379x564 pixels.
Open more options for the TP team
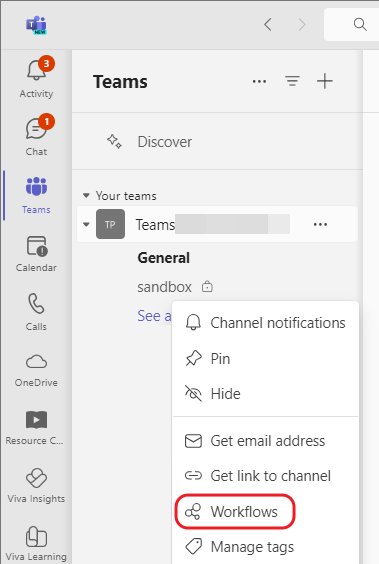point(320,224)
